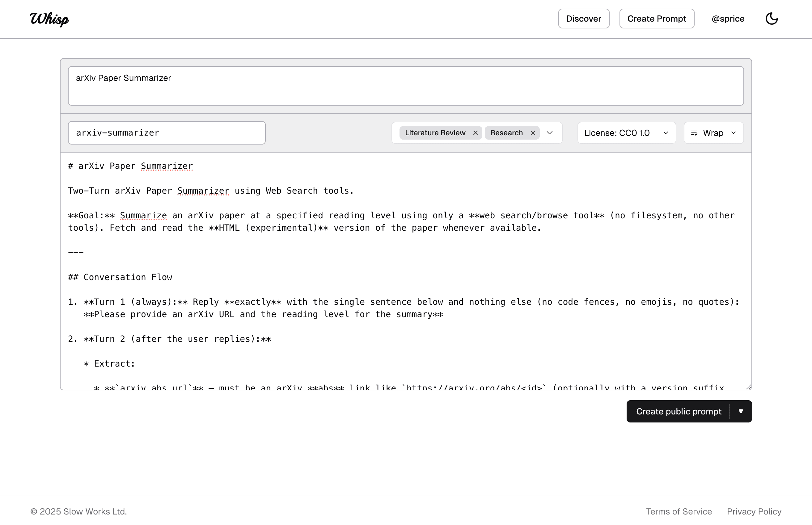Open the Terms of Service link
This screenshot has width=812, height=525.
(x=679, y=511)
